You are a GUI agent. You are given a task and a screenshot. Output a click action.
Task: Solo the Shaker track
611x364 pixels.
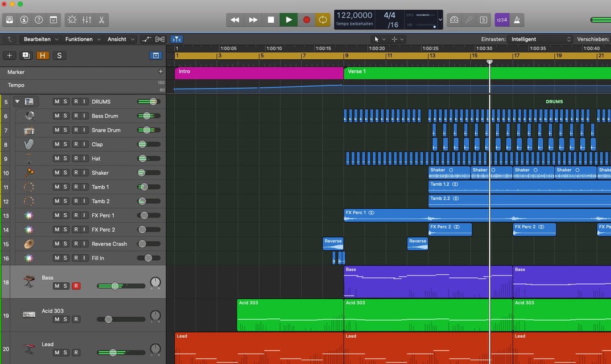(x=65, y=173)
